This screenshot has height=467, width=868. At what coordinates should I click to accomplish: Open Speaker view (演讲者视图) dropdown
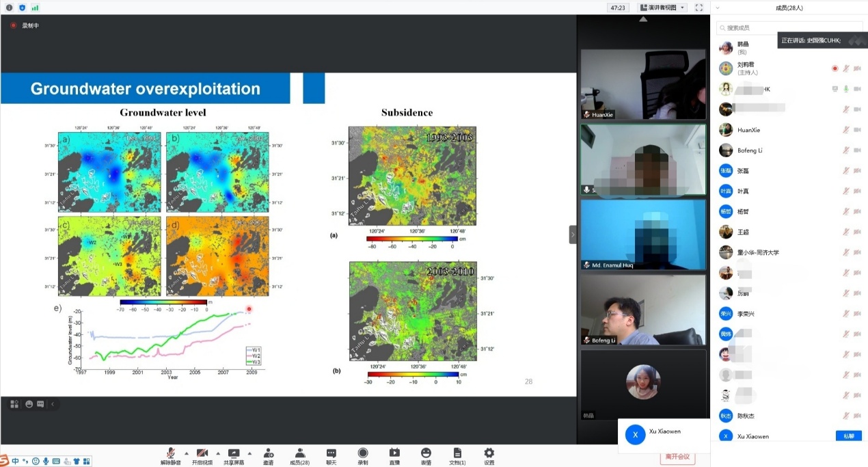point(662,8)
